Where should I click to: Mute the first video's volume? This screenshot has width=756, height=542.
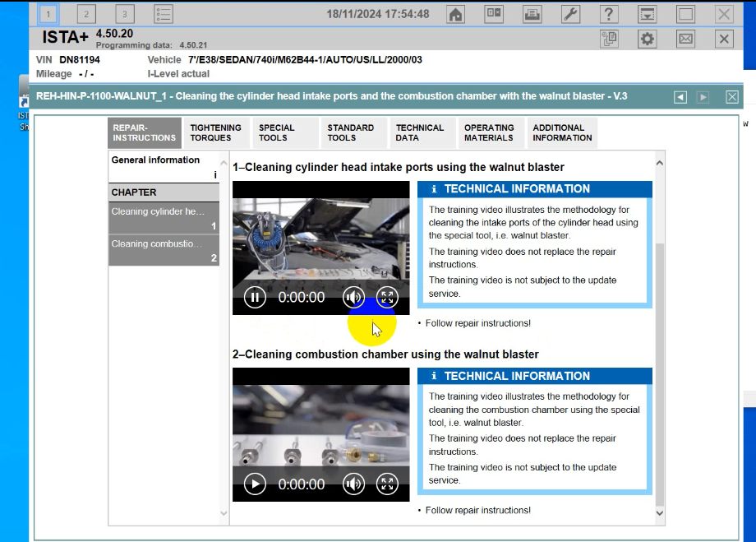(x=353, y=297)
